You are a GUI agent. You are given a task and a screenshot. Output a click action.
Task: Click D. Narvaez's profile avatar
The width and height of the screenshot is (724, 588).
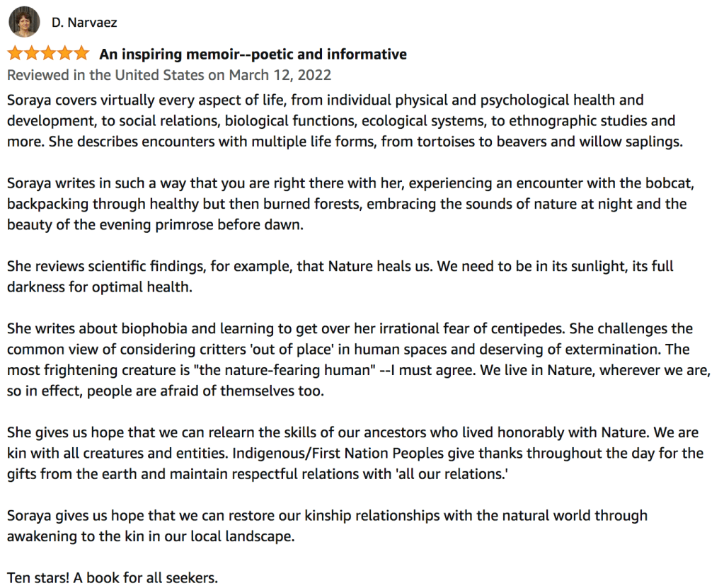(24, 22)
